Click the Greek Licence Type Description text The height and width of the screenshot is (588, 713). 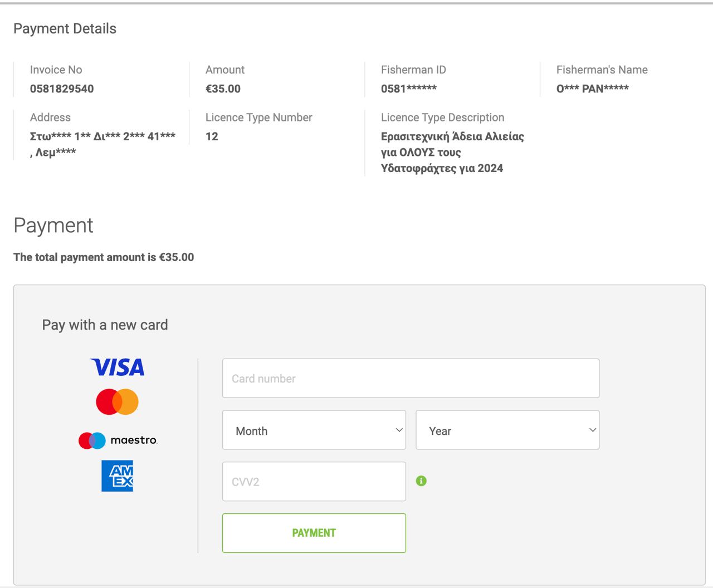click(452, 153)
